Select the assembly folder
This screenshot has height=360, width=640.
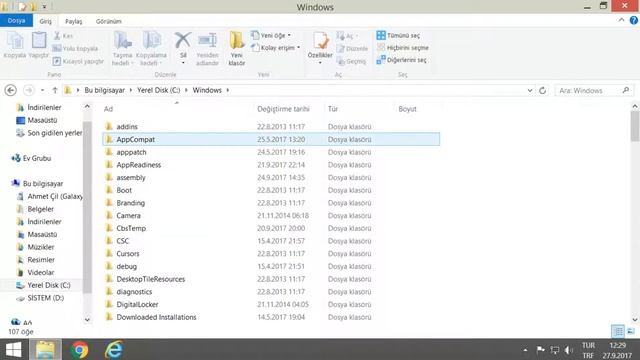[x=271, y=178]
